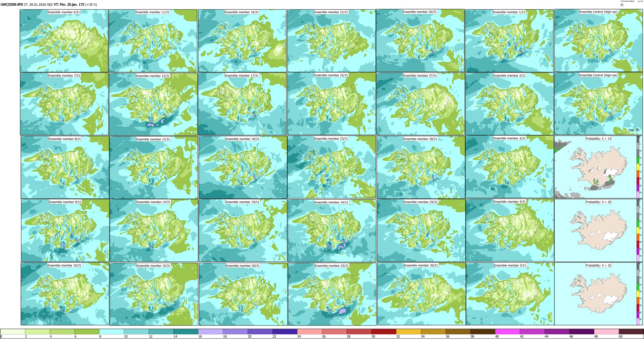644x339 pixels.
Task: Select the Ensemble member 26/31 map
Action: click(420, 40)
